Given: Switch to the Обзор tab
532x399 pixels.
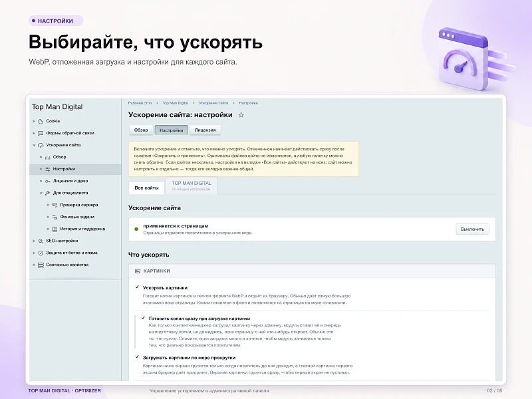Looking at the screenshot, I should point(141,130).
